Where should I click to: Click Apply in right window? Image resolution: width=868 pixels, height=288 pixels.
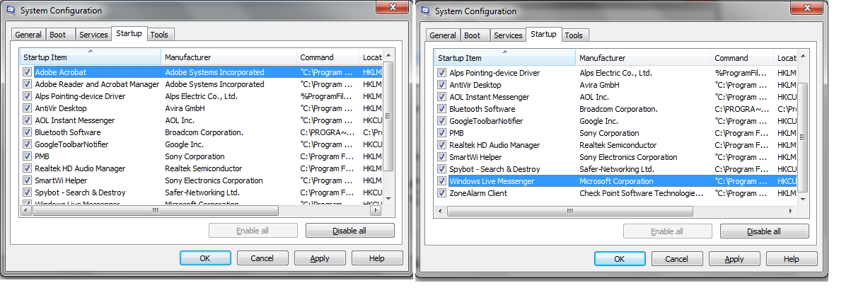tap(734, 259)
